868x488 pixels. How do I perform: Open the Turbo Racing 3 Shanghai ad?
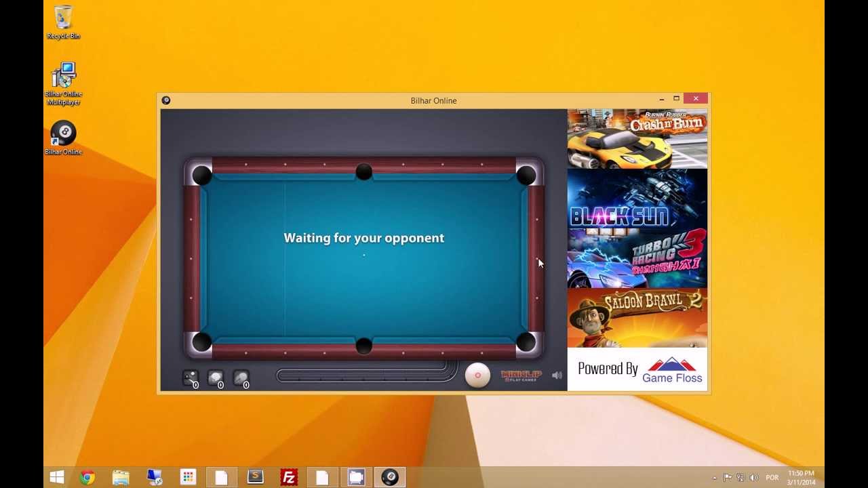[637, 258]
